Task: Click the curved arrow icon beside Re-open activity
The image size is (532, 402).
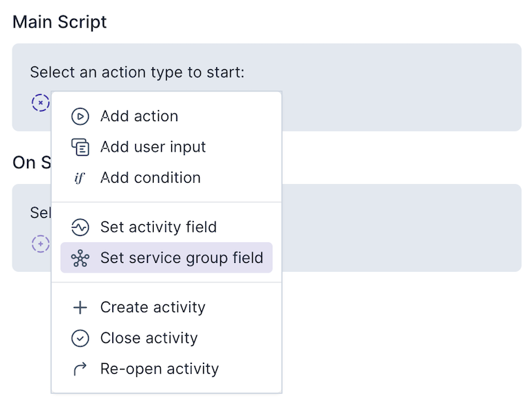Action: tap(80, 369)
